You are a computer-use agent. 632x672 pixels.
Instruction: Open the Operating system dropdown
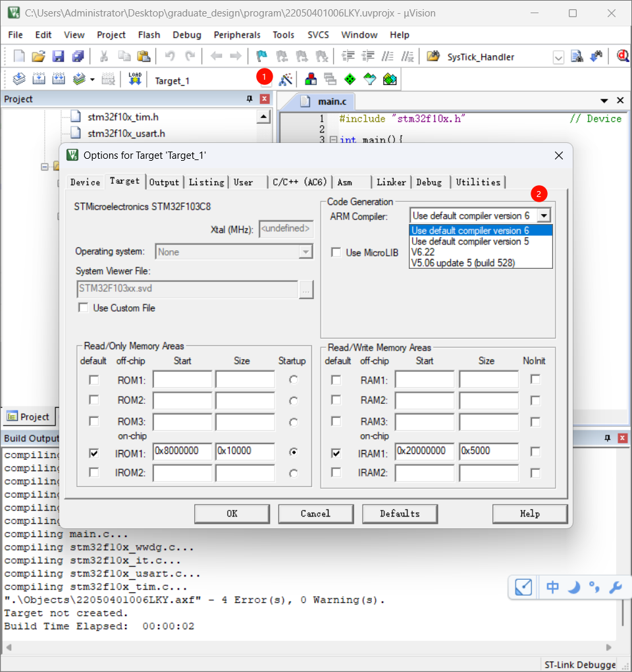click(305, 252)
